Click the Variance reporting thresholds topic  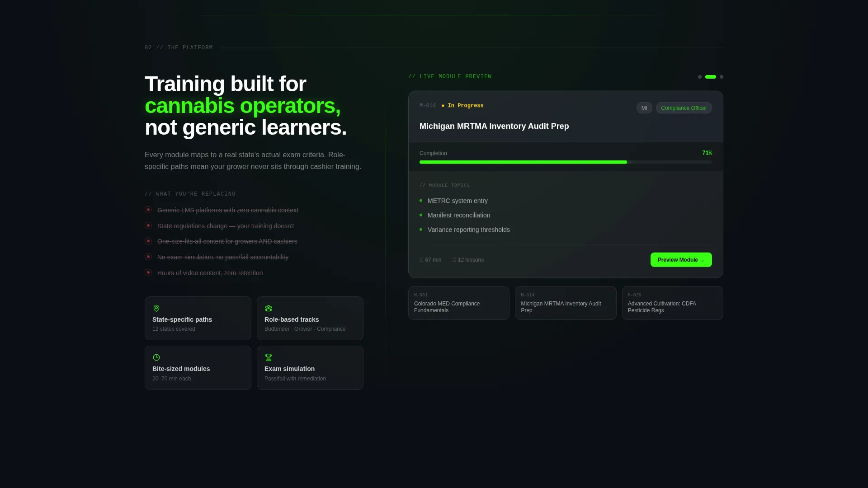469,230
